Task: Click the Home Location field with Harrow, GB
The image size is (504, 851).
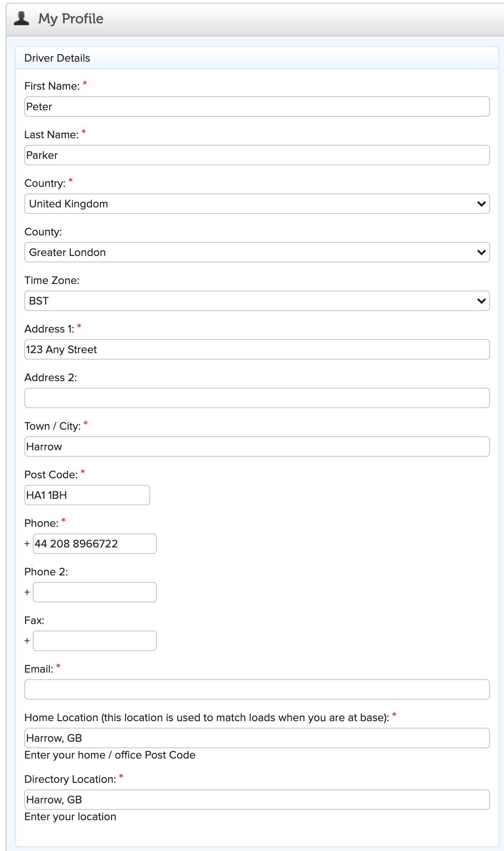Action: point(257,738)
